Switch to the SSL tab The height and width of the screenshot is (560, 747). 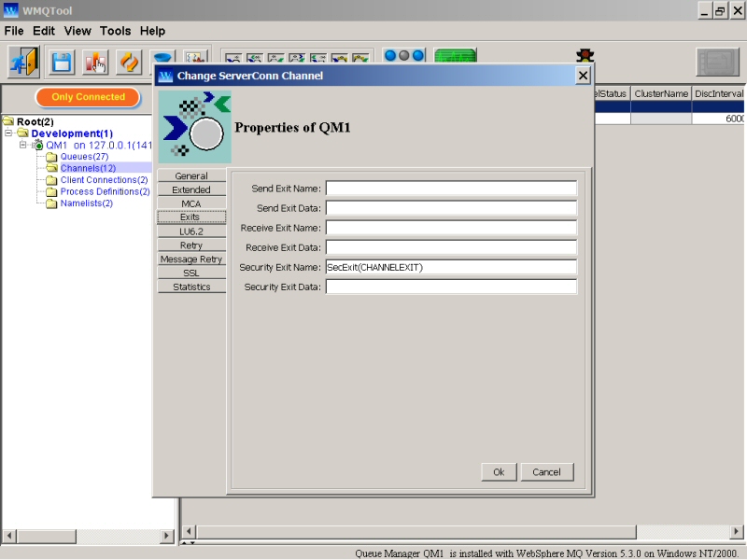click(191, 273)
